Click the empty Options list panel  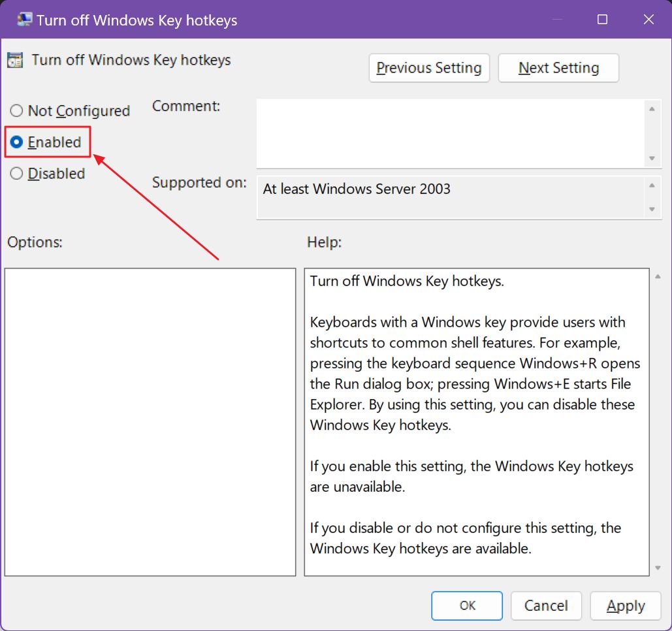pos(150,422)
